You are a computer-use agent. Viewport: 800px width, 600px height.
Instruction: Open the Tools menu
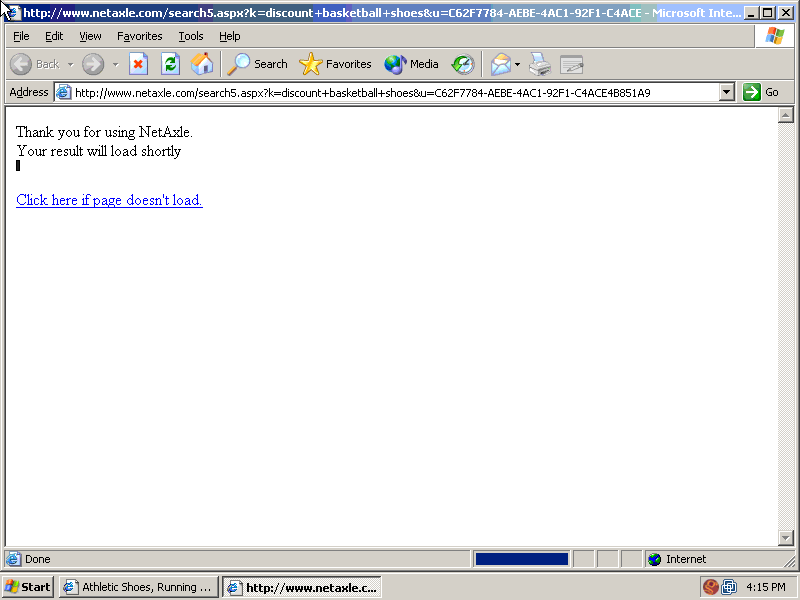191,36
